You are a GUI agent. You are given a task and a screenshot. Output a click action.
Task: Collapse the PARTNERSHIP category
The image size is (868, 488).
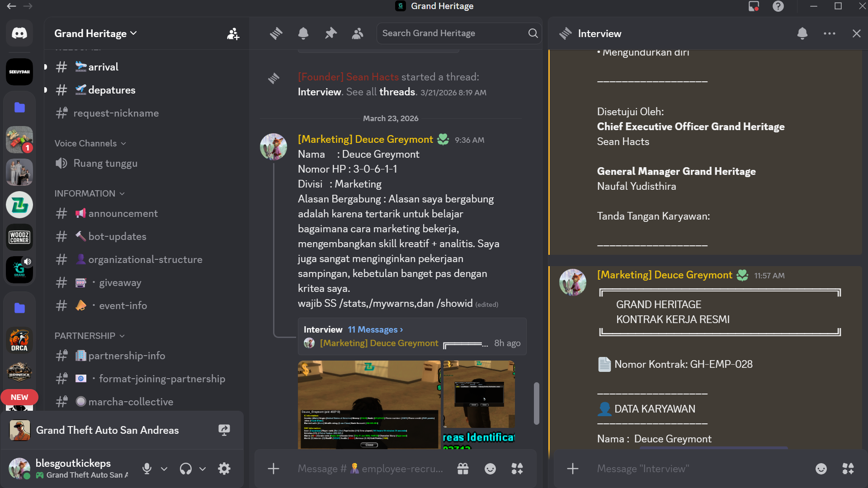point(89,336)
